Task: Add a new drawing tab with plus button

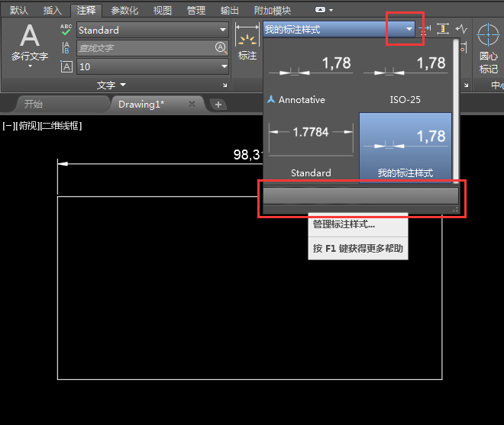Action: click(x=218, y=105)
